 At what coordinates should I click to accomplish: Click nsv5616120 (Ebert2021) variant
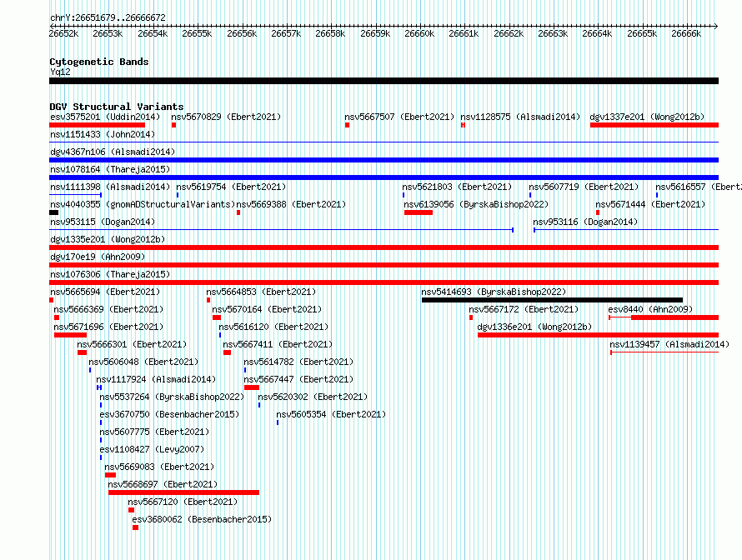point(273,327)
